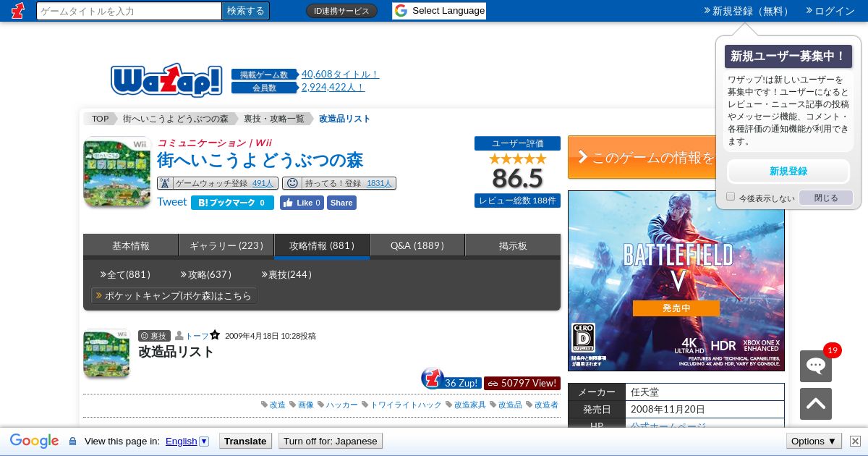Click the 検索する search button
The image size is (868, 456).
[246, 11]
